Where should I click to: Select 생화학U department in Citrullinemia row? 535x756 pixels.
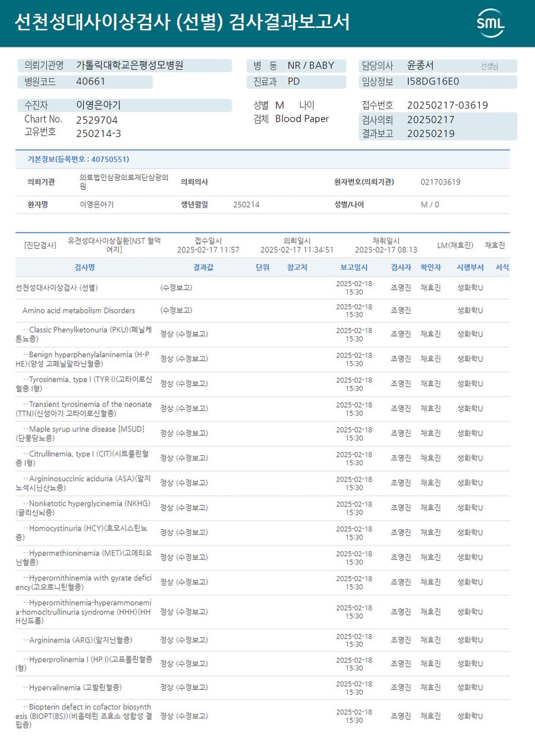click(470, 459)
